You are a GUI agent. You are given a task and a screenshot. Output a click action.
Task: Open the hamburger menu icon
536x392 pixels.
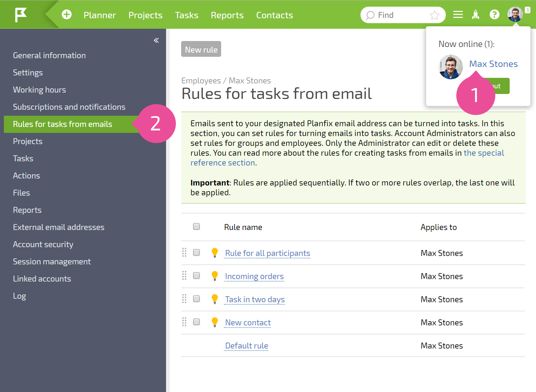click(x=458, y=15)
